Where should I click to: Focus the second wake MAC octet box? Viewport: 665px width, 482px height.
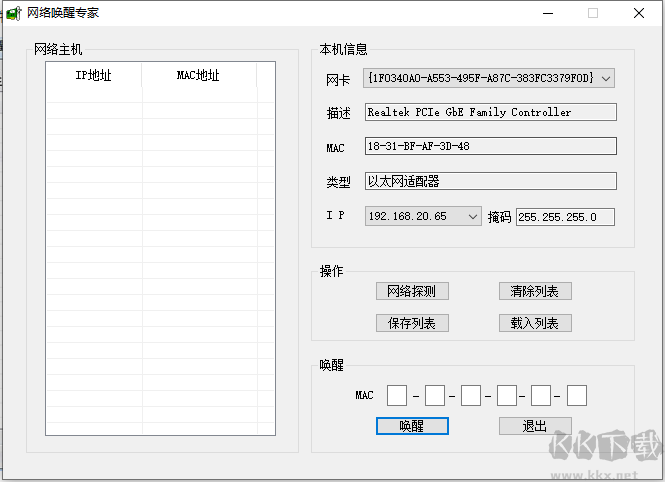[435, 396]
